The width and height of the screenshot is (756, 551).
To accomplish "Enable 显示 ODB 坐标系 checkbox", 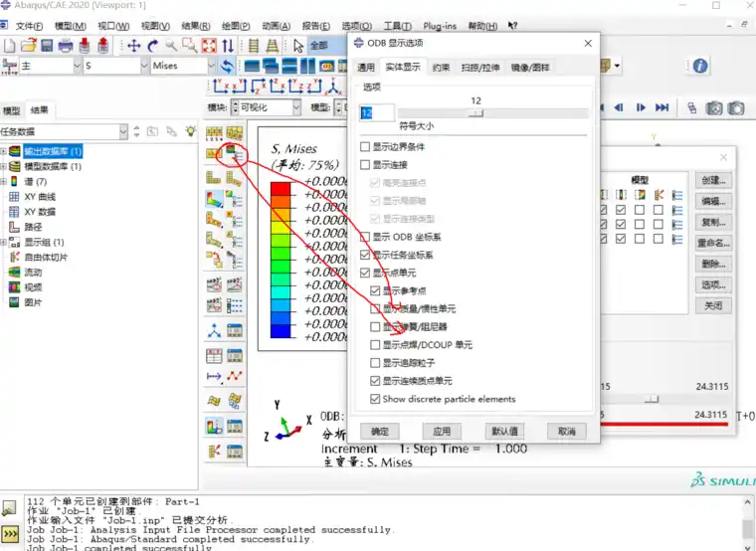I will 365,237.
